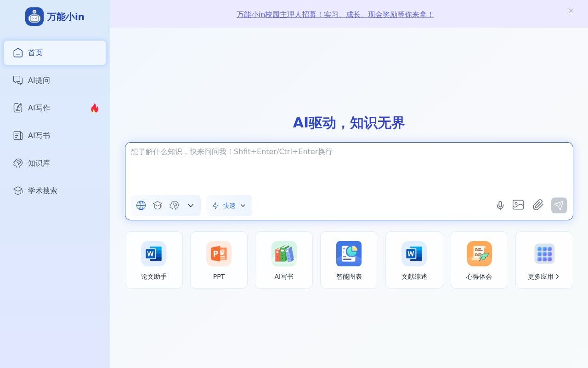Click the Word icon on 论文助手
Viewport: 588px width, 368px height.
coord(154,253)
